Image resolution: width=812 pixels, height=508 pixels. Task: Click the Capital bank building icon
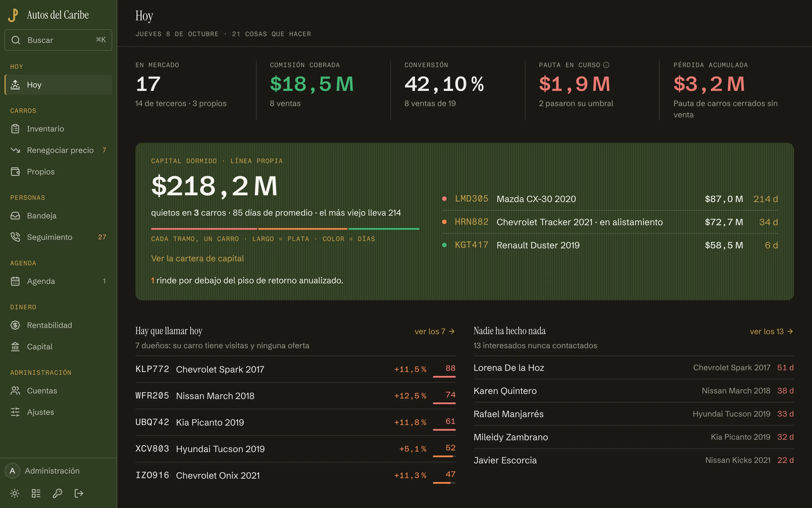pos(15,347)
